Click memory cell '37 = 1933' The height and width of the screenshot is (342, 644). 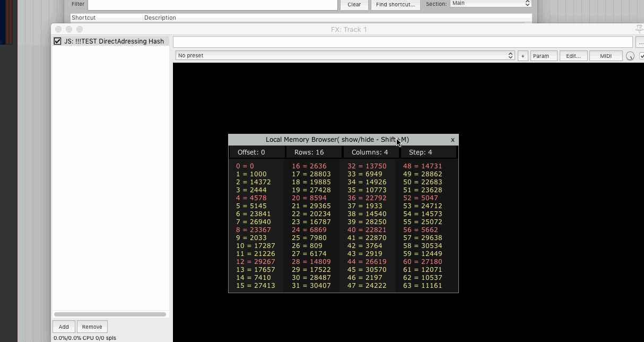coord(365,206)
